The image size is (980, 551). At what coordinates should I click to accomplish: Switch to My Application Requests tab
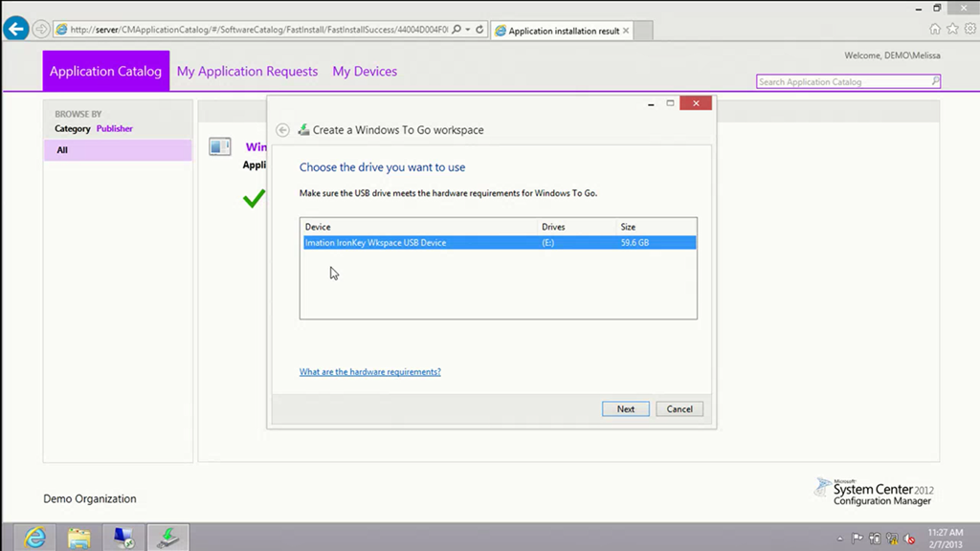(247, 72)
